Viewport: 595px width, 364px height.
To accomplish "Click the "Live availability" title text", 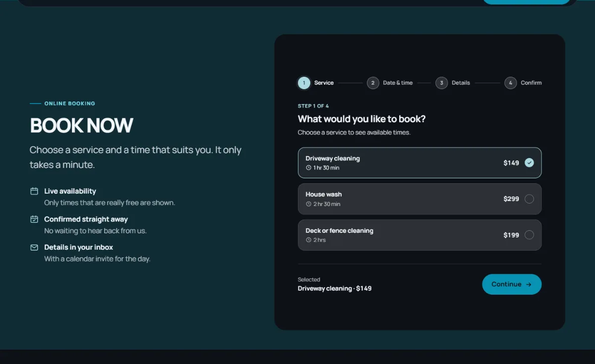I will (x=70, y=191).
